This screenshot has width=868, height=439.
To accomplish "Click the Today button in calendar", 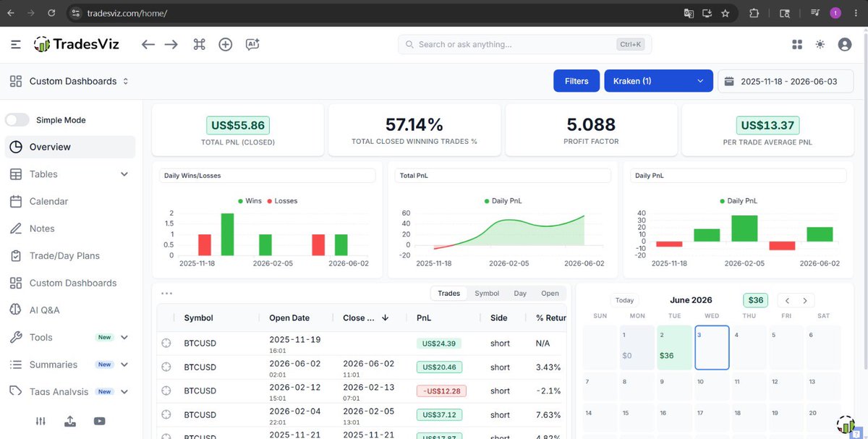I will (624, 300).
